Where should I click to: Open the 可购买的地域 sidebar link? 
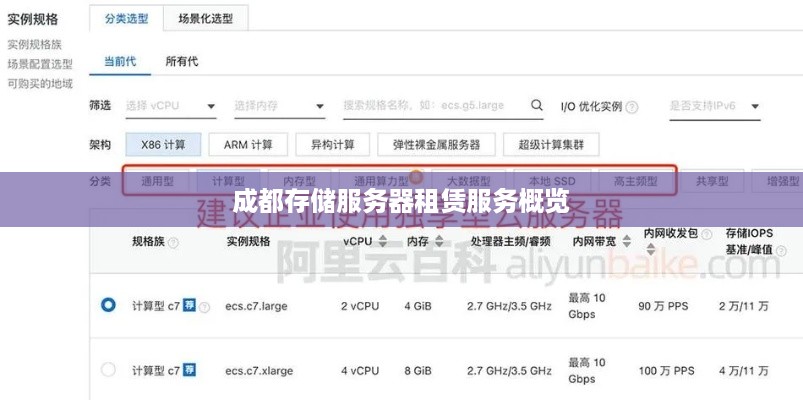(40, 83)
